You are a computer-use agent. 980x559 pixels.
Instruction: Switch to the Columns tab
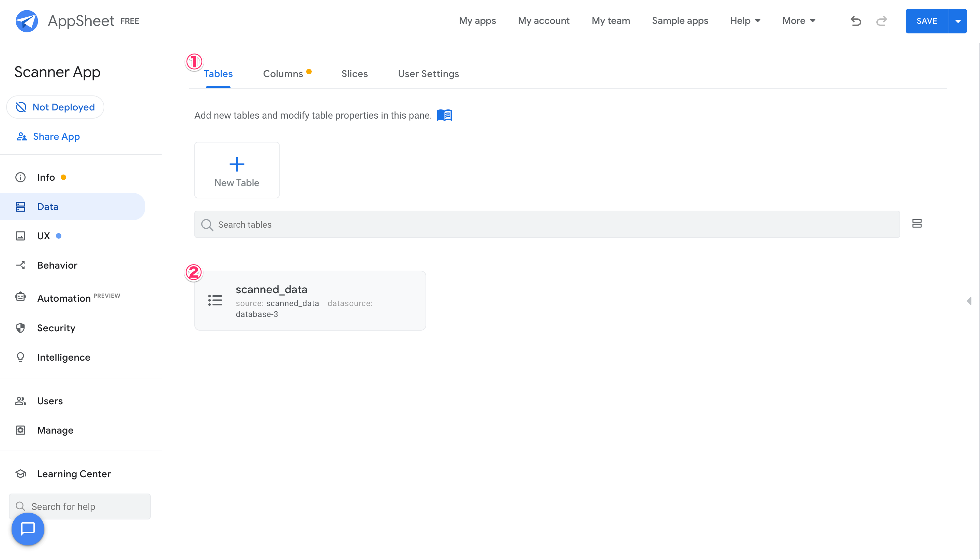(283, 74)
